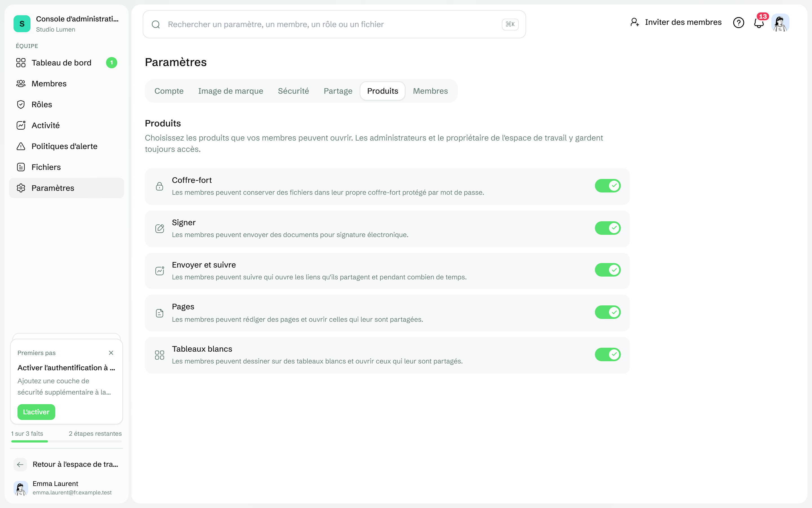Click the "1 sur 3 faits" text

27,434
